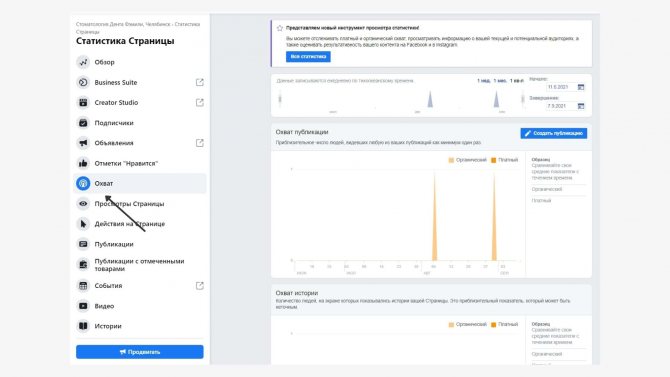Toggle Органический legend in Охват истории chart
Viewport: 670px width, 377px height.
[467, 324]
